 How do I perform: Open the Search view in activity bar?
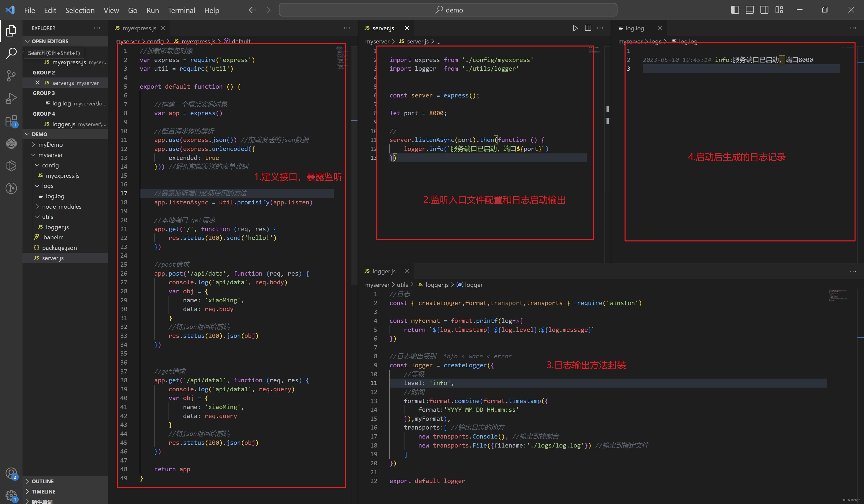pyautogui.click(x=11, y=53)
